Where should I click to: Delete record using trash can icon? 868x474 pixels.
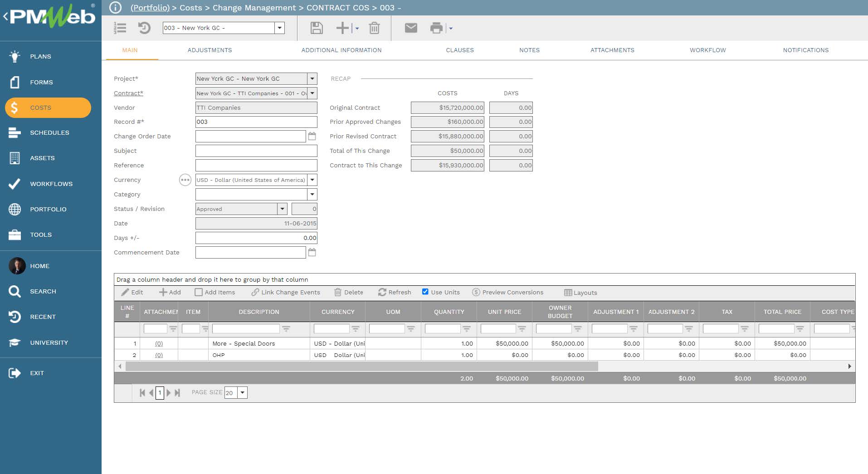tap(374, 28)
